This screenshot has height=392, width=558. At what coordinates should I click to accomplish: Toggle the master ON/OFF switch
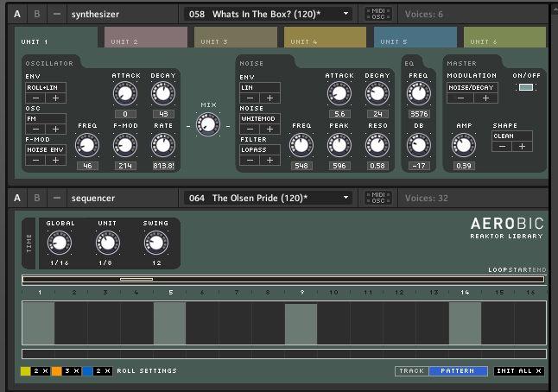pyautogui.click(x=526, y=87)
